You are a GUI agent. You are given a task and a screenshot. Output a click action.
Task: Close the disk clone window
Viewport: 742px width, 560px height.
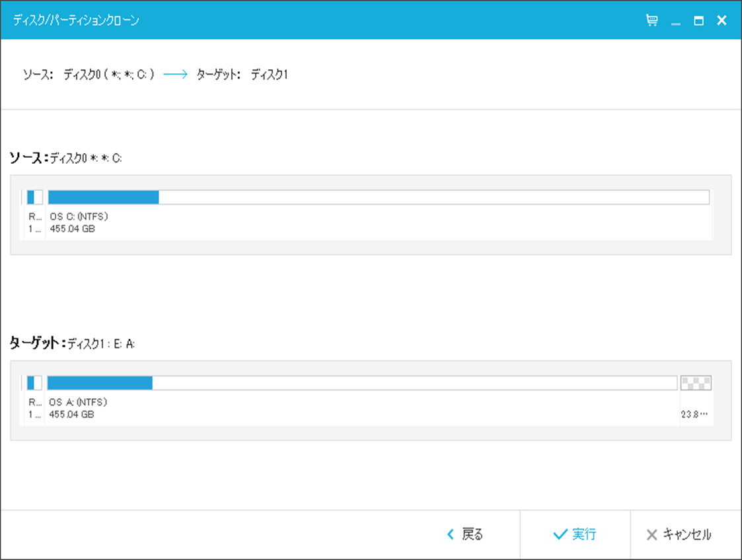pos(722,20)
